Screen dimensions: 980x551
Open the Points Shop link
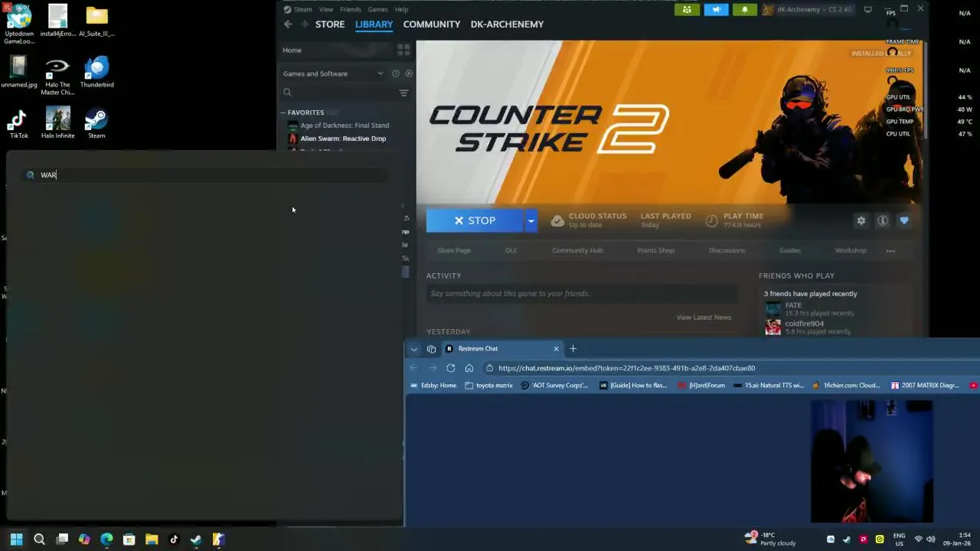click(656, 250)
